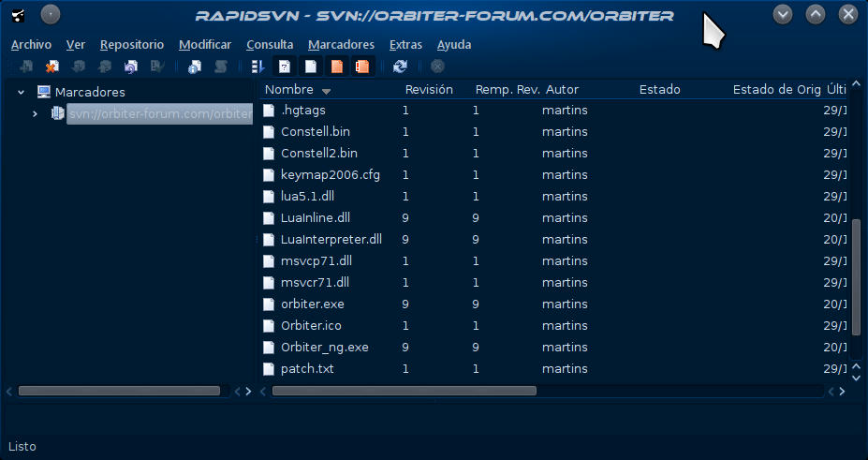Click the Add file toolbar icon
Viewport: 868px width, 460px height.
[x=25, y=67]
